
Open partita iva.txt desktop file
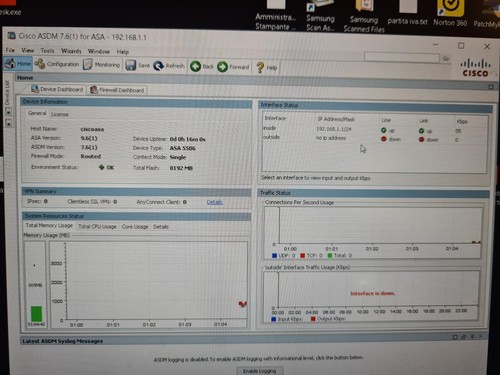point(407,13)
